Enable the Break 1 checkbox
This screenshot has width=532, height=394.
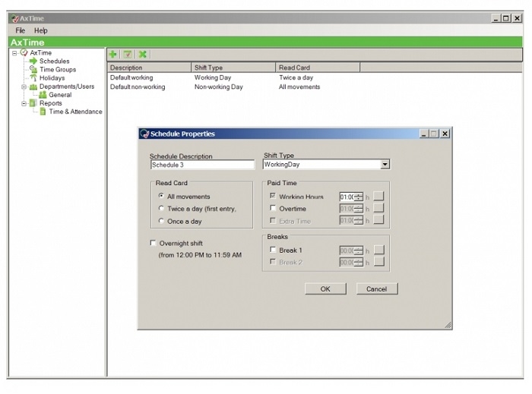[273, 251]
